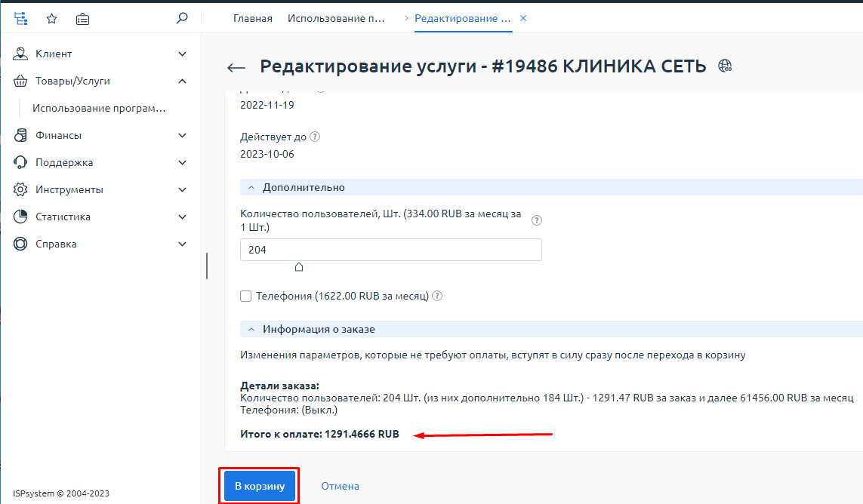863x504 pixels.
Task: Open the favorites star icon
Action: click(x=52, y=19)
